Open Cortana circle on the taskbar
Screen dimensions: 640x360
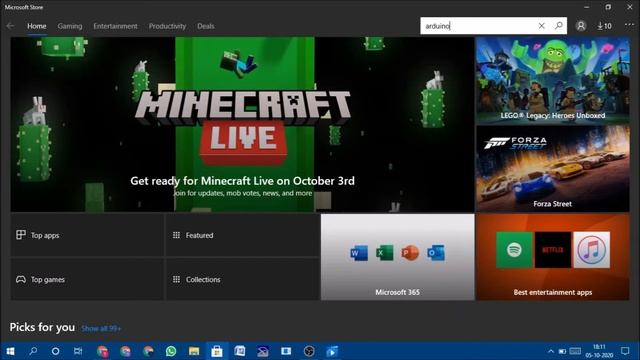[56, 351]
